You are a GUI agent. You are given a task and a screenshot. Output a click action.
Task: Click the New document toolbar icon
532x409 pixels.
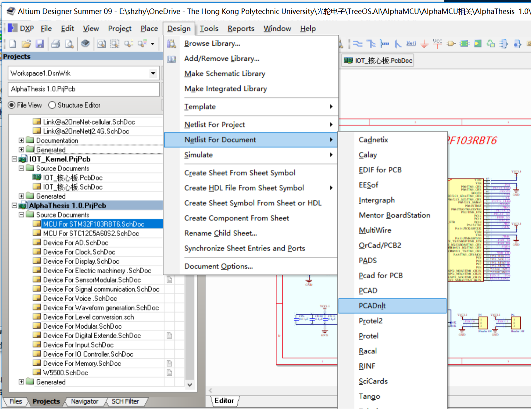coord(13,44)
